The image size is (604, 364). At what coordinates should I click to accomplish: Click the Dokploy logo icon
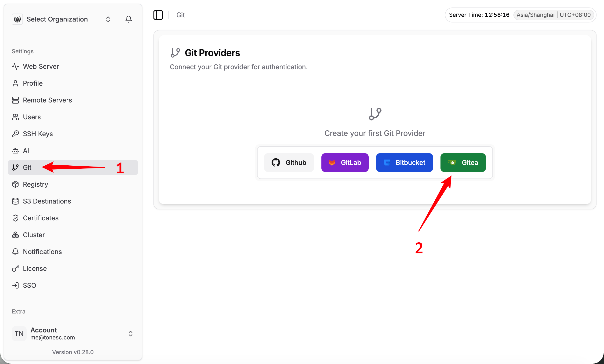17,19
